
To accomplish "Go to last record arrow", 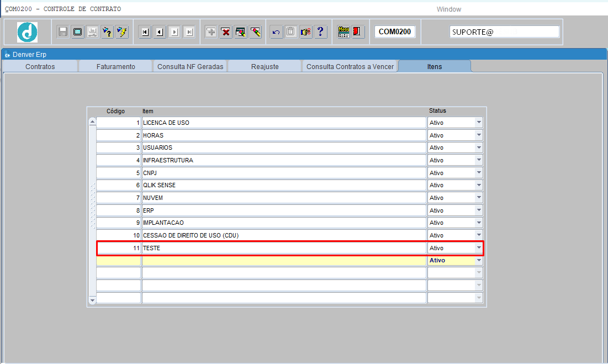I will tap(189, 32).
